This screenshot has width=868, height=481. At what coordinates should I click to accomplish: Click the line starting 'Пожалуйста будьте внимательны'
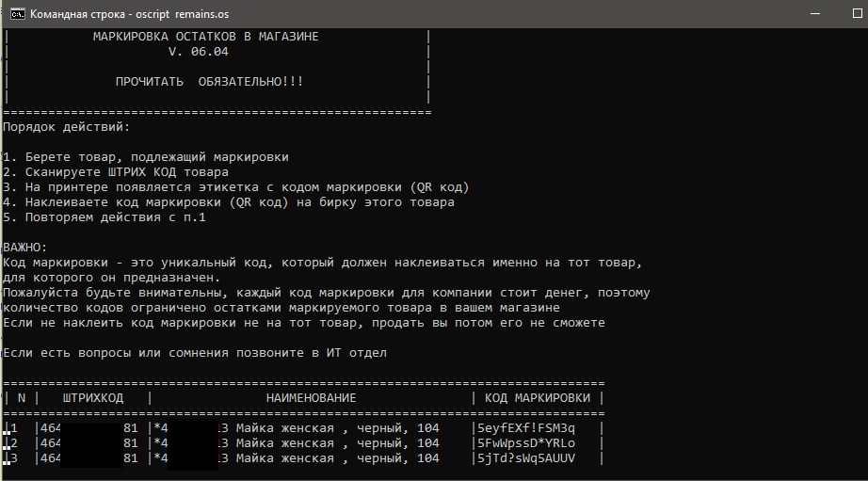click(x=327, y=292)
